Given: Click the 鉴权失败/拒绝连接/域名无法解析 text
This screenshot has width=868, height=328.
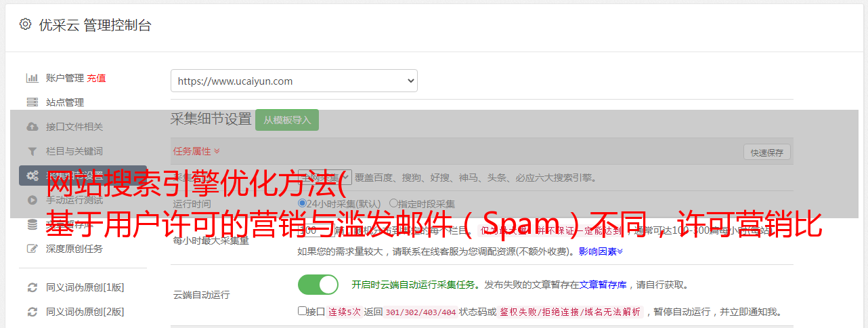Looking at the screenshot, I should 571,312.
